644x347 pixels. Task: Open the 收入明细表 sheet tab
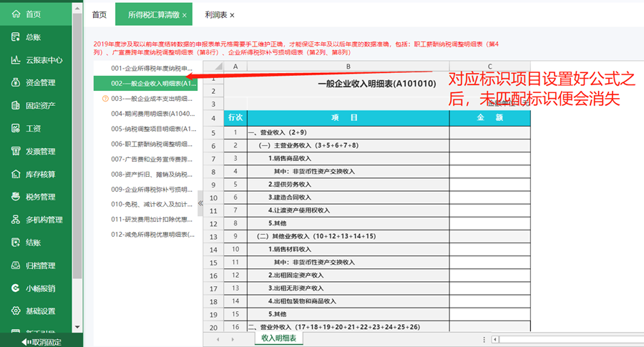[x=278, y=338]
